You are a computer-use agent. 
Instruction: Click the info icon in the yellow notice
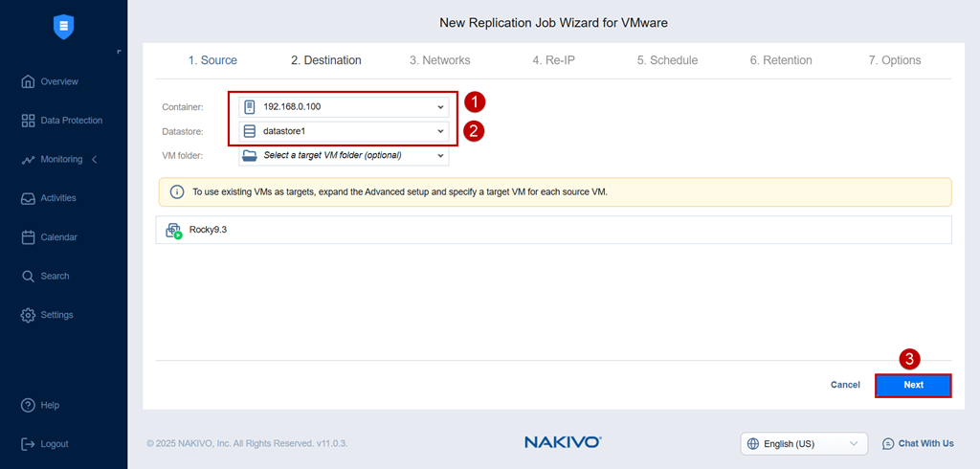(177, 192)
